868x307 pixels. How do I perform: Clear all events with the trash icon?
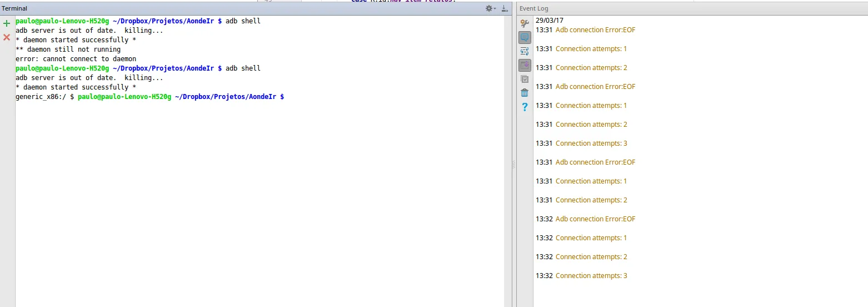525,93
